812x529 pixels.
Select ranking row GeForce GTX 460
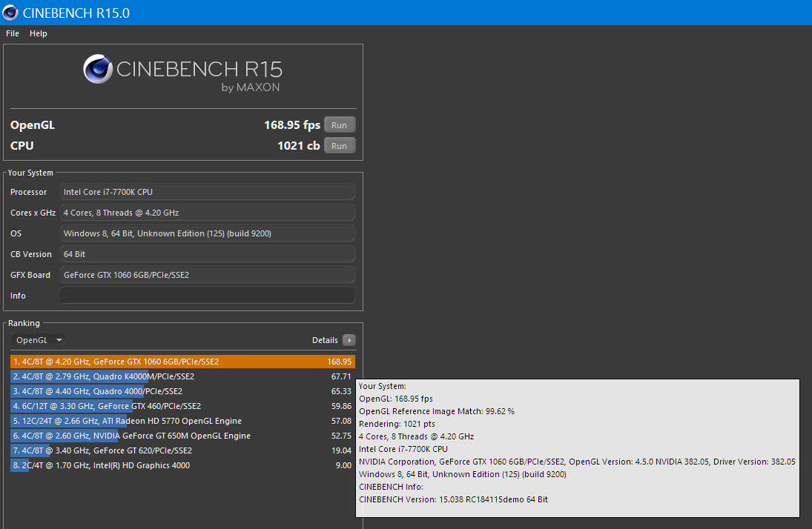pyautogui.click(x=183, y=406)
